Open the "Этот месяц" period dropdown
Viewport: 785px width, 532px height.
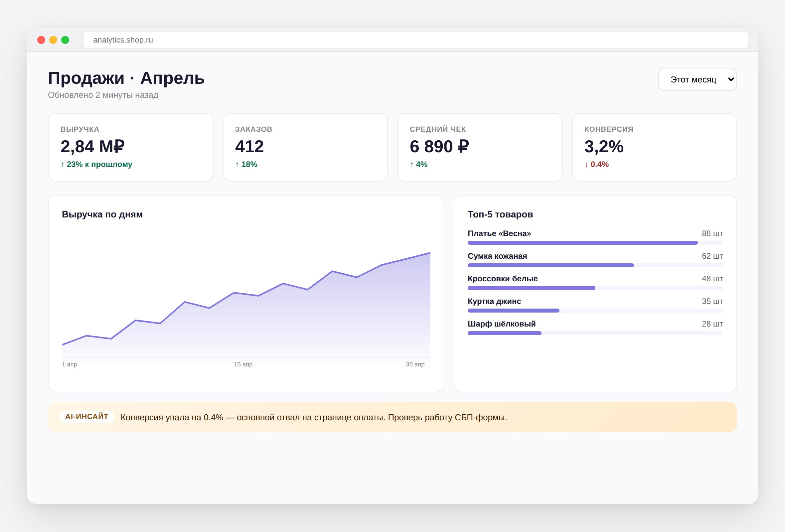pyautogui.click(x=697, y=79)
